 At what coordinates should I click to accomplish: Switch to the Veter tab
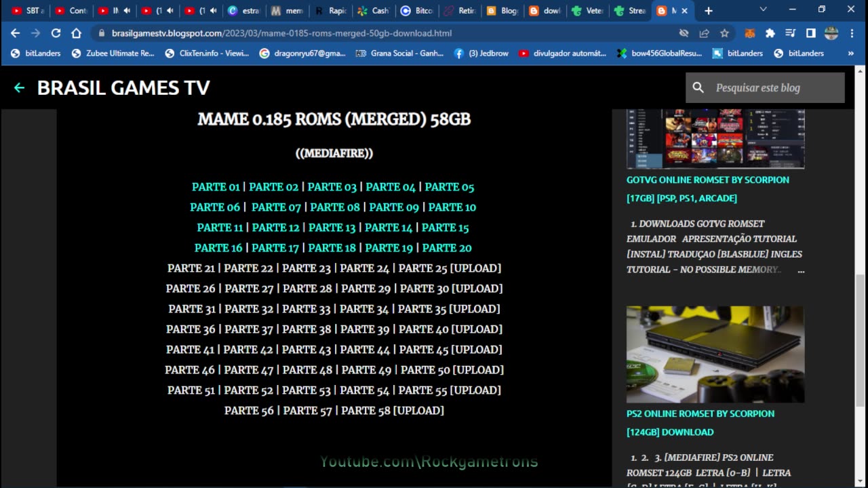tap(587, 11)
